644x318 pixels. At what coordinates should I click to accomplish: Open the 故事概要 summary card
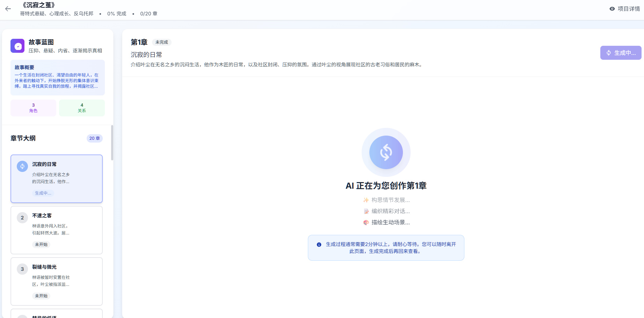[58, 78]
